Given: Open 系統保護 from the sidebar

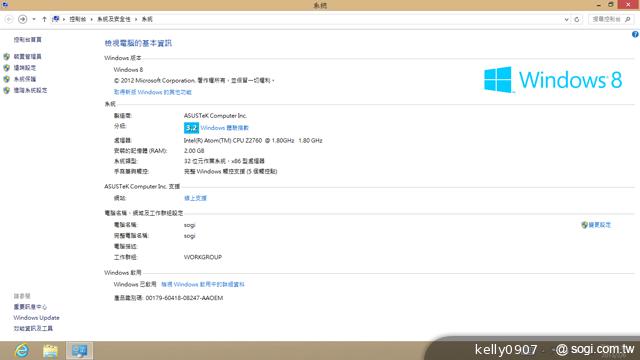Looking at the screenshot, I should [25, 79].
